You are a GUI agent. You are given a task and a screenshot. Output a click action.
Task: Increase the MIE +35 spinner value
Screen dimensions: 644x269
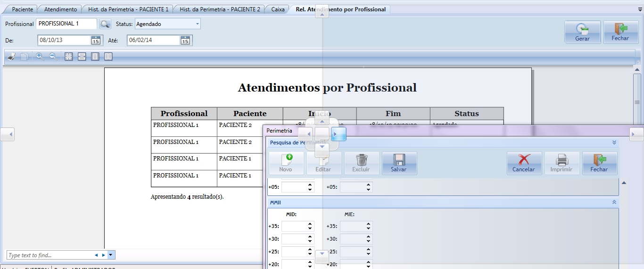click(369, 224)
